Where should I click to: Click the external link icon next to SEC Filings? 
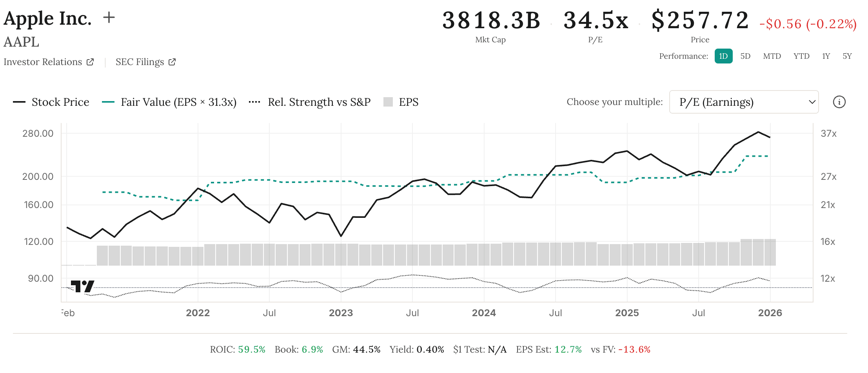pyautogui.click(x=172, y=62)
